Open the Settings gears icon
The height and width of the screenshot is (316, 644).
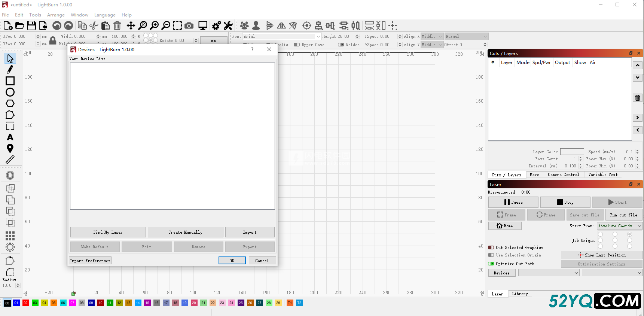[217, 25]
